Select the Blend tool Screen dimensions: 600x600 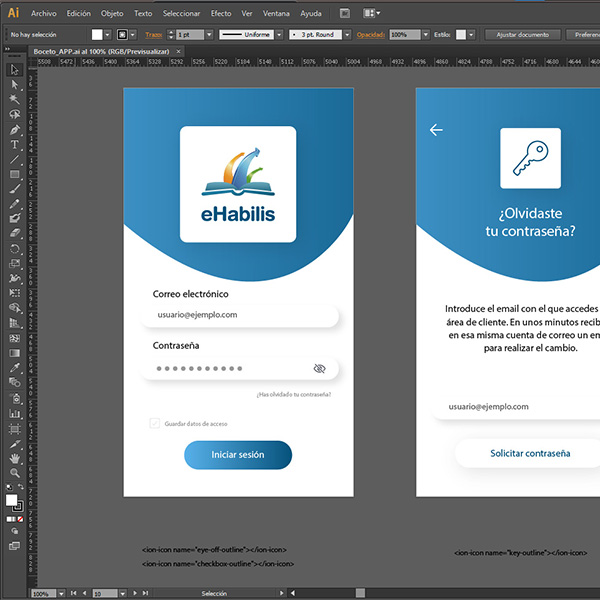15,383
